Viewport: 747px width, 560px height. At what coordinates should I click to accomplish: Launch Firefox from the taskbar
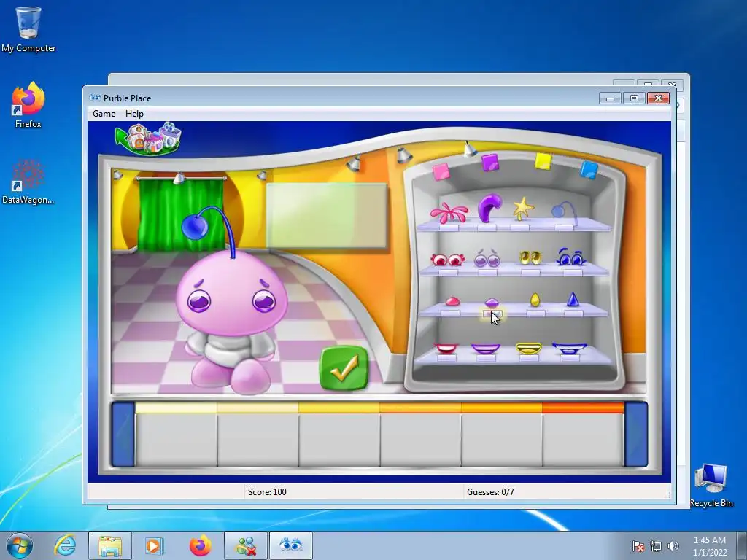(x=200, y=545)
